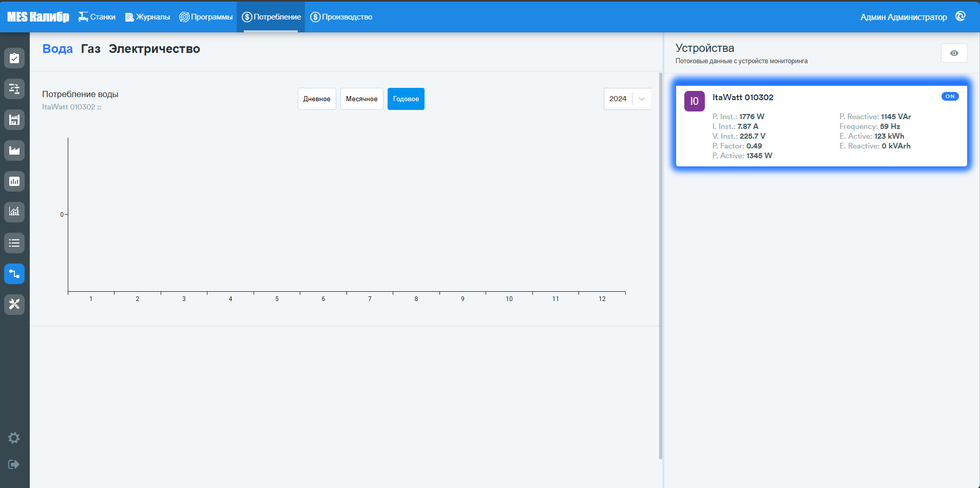This screenshot has width=980, height=488.
Task: Click the user profile swirl icon
Action: 960,16
